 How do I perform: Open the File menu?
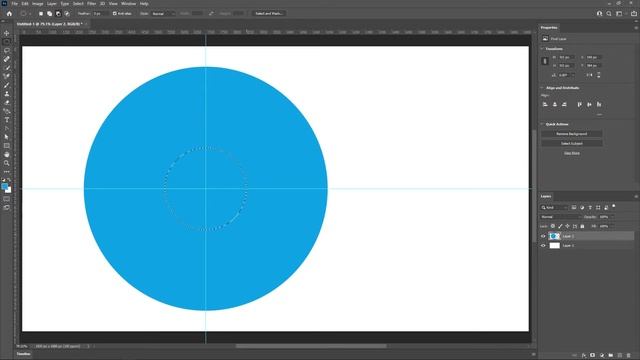[14, 4]
